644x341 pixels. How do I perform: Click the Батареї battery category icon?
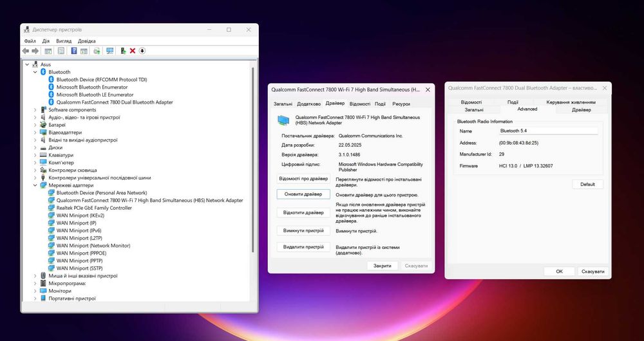click(x=43, y=125)
